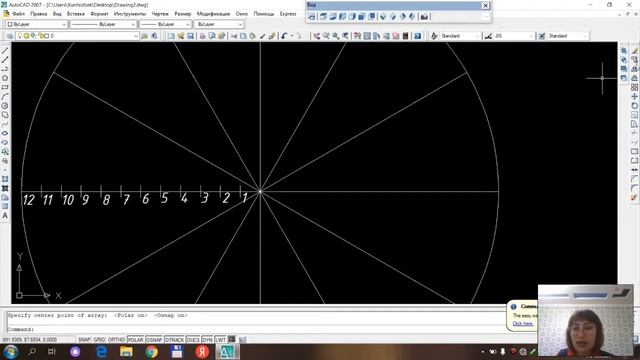Toggle DUCS in status bar

[193, 340]
